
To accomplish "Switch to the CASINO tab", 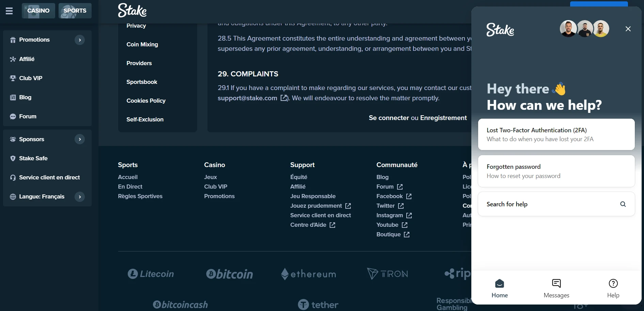I will pyautogui.click(x=38, y=11).
